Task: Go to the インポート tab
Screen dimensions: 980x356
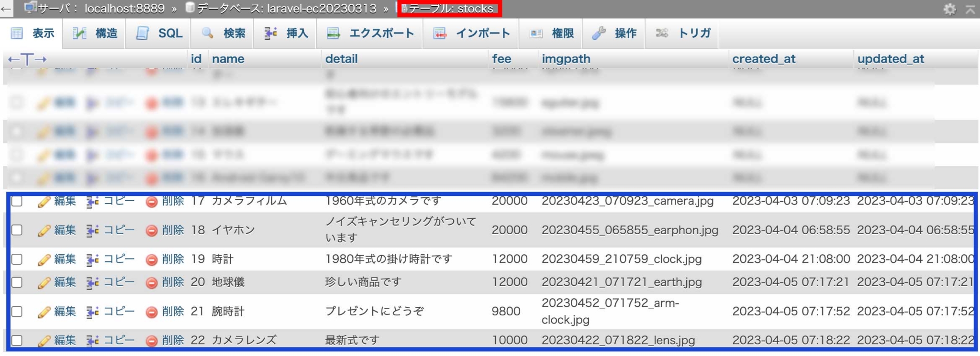Action: coord(472,33)
